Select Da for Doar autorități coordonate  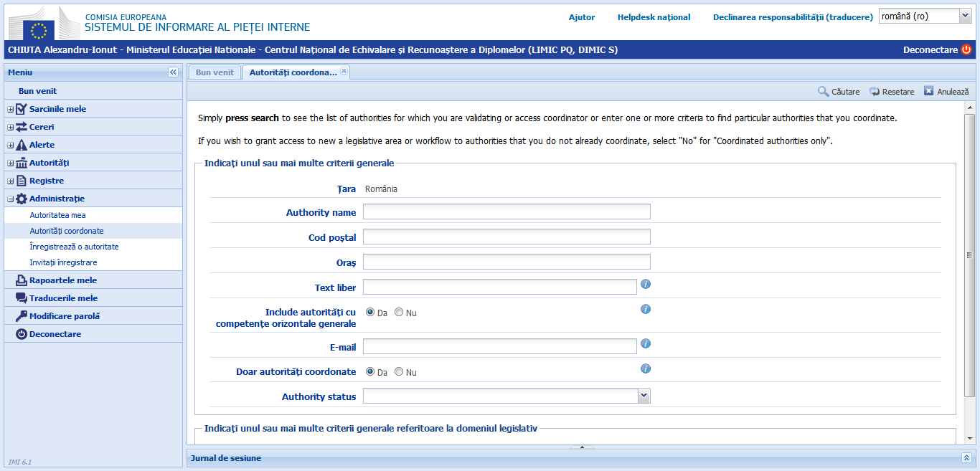click(x=370, y=372)
